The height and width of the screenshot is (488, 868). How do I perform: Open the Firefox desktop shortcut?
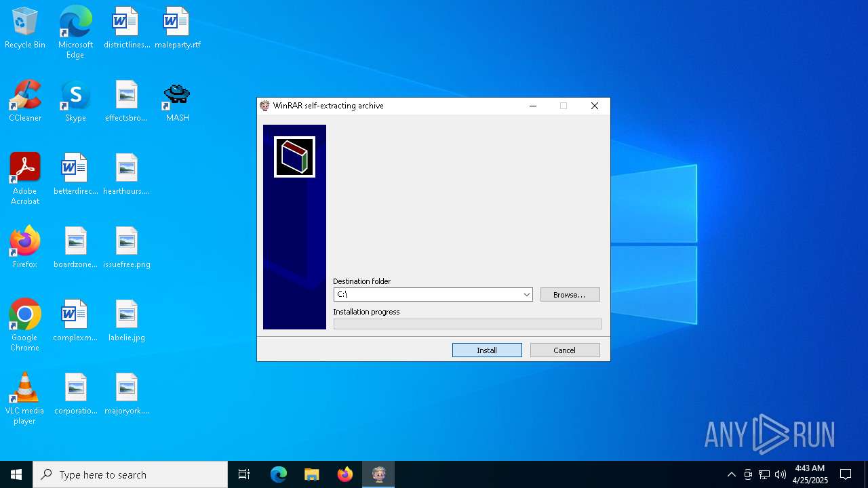tap(25, 248)
